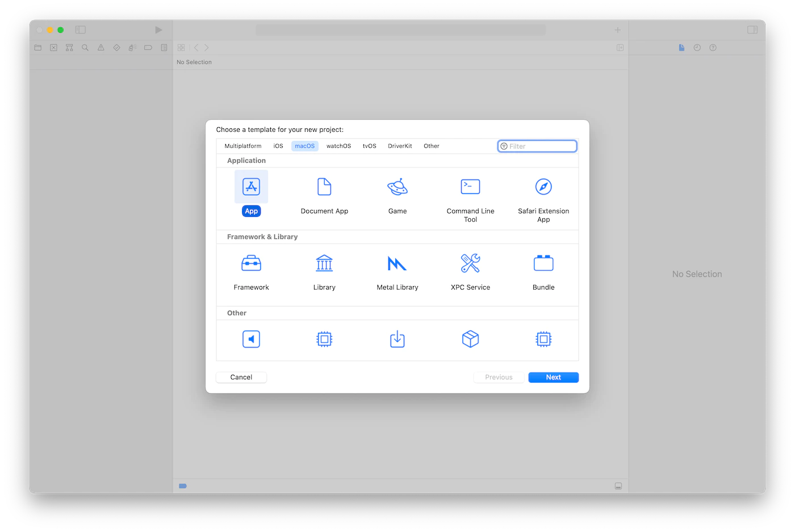
Task: Click the add editor split icon
Action: (620, 48)
